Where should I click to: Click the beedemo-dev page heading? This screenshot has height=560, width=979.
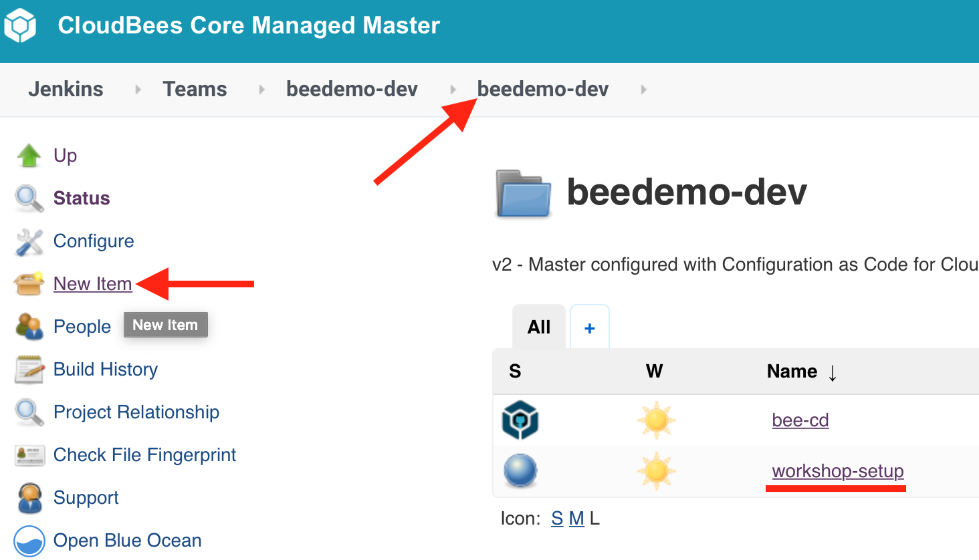tap(687, 192)
